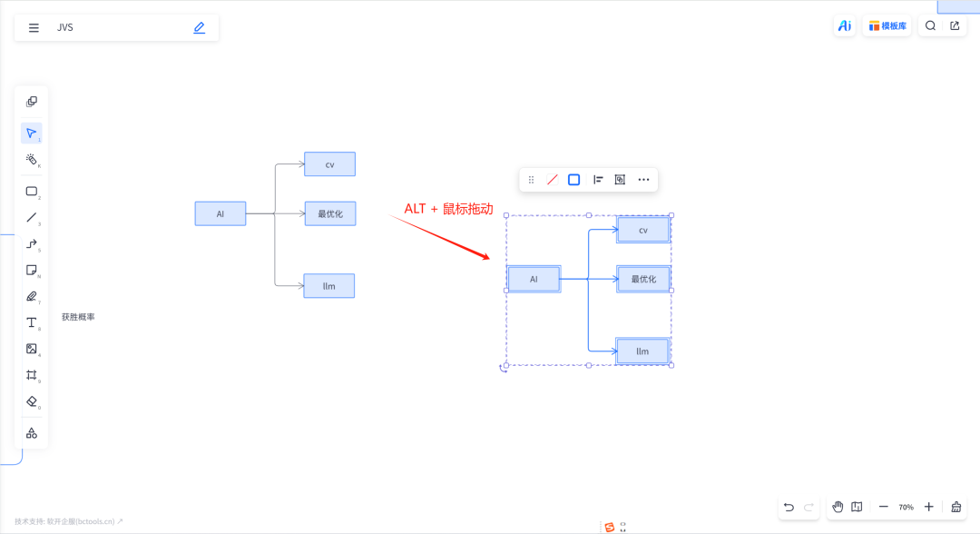The width and height of the screenshot is (980, 534).
Task: Open the hamburger main menu
Action: [x=34, y=27]
